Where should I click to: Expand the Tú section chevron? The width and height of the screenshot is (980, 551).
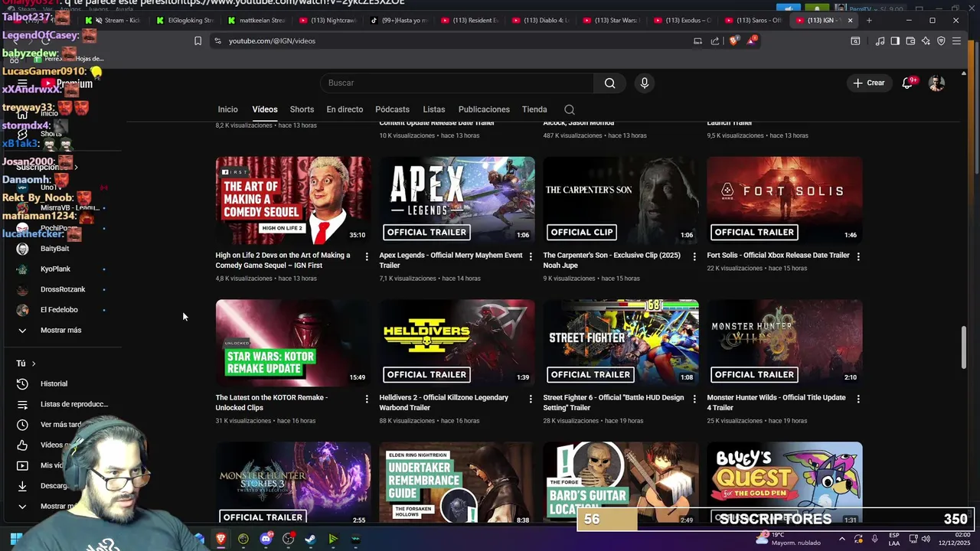tap(33, 364)
